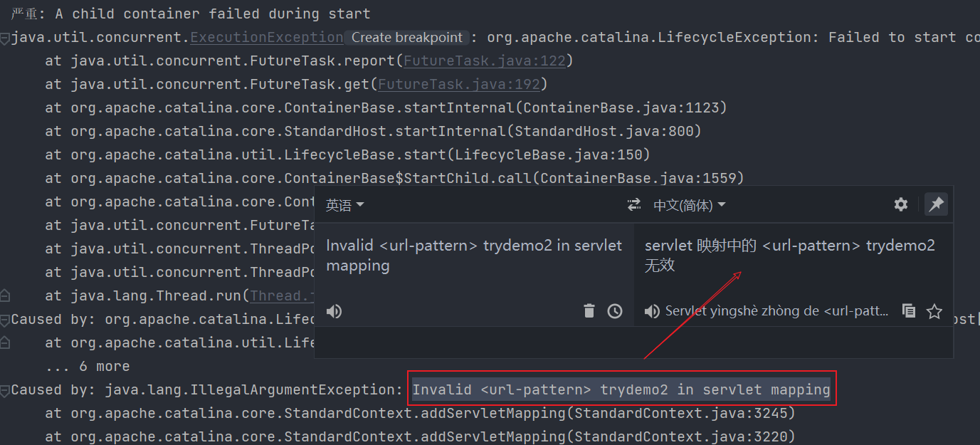Open FutureTask.java:192 source link
Image resolution: width=980 pixels, height=445 pixels.
point(459,85)
